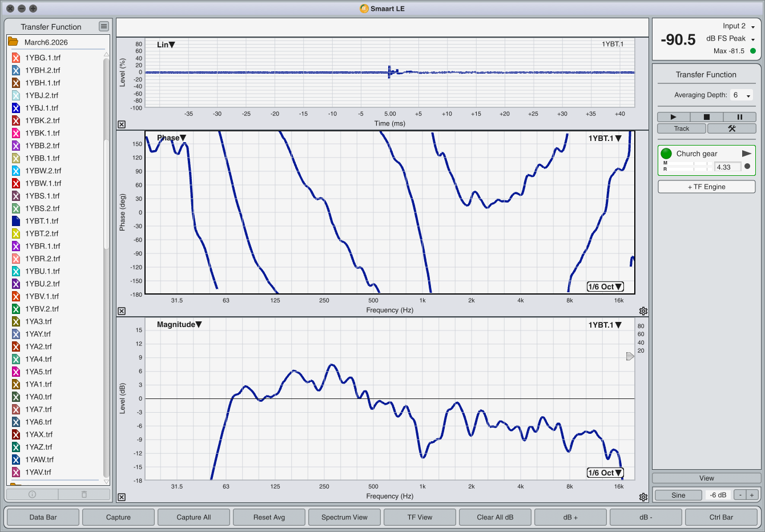Click the Church gear delay value field

(x=727, y=167)
